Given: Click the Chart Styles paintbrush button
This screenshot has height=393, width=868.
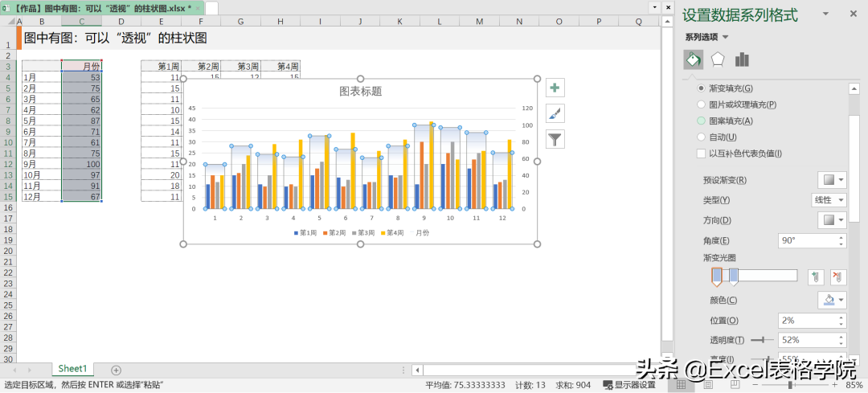Looking at the screenshot, I should coord(555,113).
